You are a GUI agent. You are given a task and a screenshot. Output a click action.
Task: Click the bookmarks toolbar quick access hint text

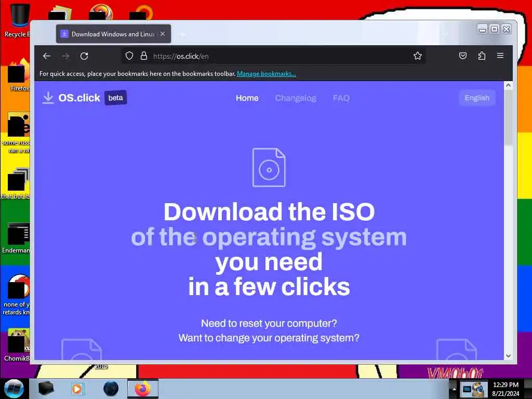pyautogui.click(x=137, y=74)
